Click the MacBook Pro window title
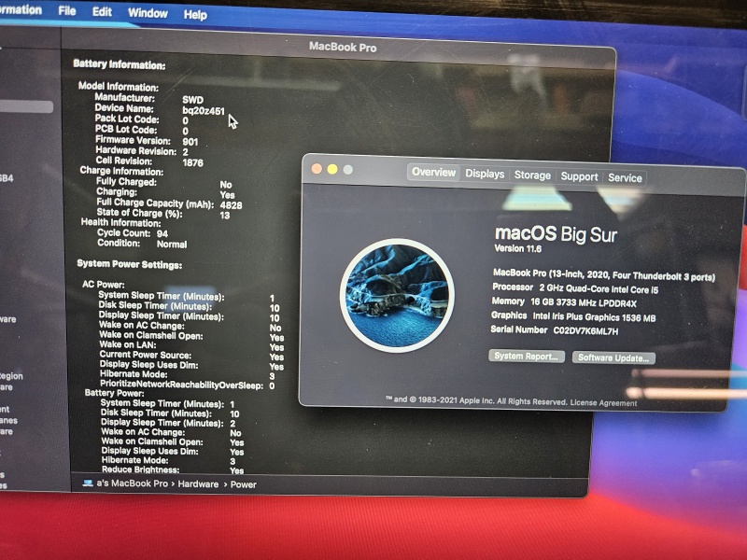747x560 pixels. (343, 47)
